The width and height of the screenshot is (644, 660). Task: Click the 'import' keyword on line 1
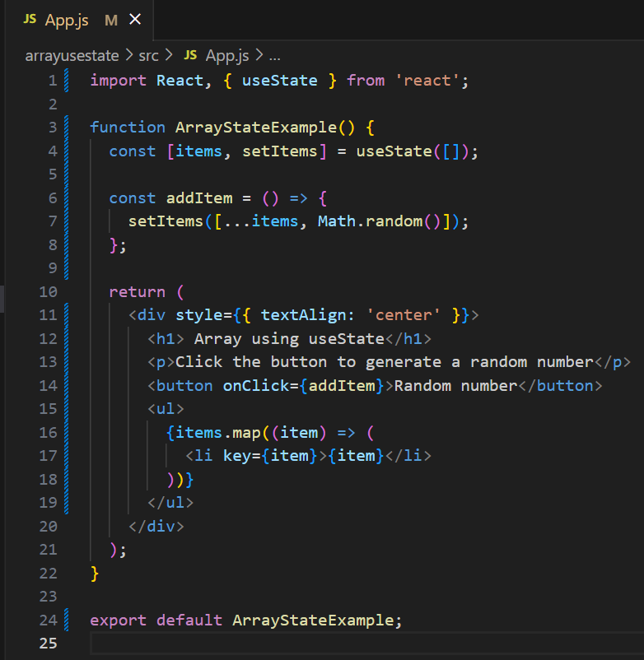[119, 81]
